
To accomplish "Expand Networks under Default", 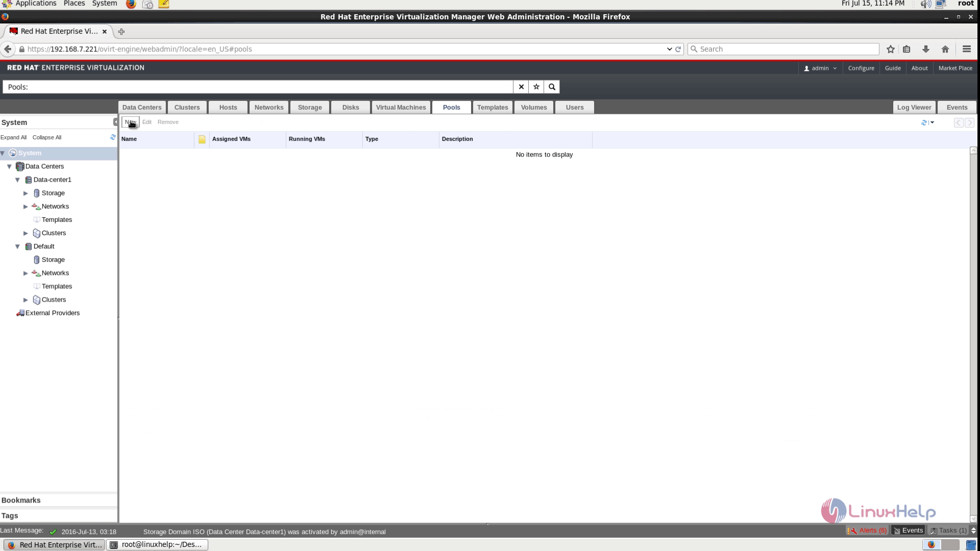I will 26,273.
